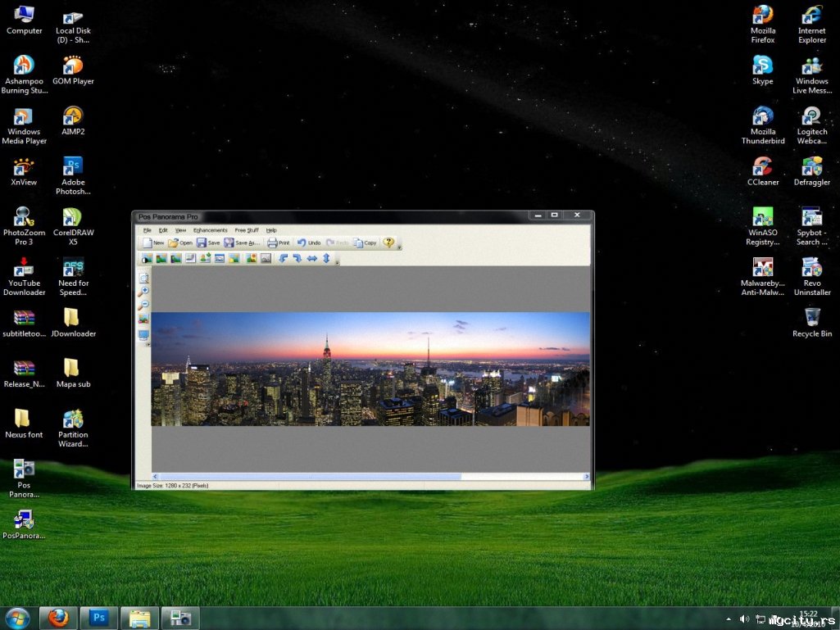
Task: Click the volume speaker icon in system tray
Action: click(x=744, y=619)
